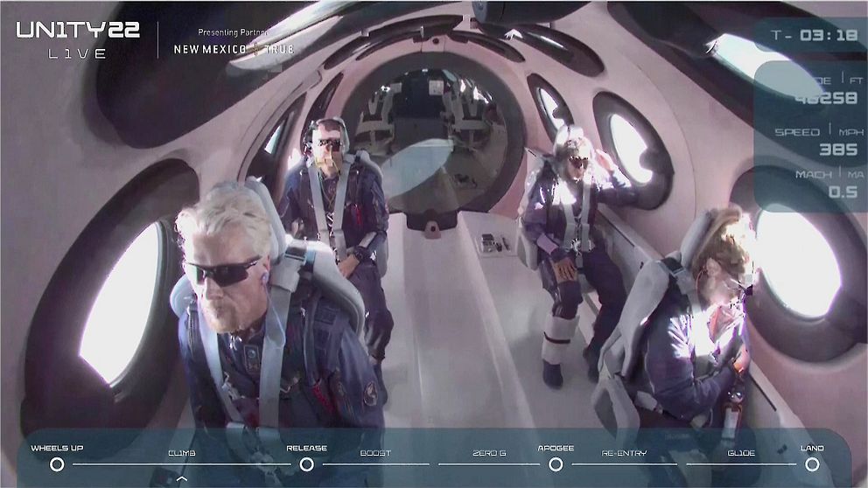Image resolution: width=868 pixels, height=488 pixels.
Task: Select the Re-Entry phase label
Action: click(623, 453)
